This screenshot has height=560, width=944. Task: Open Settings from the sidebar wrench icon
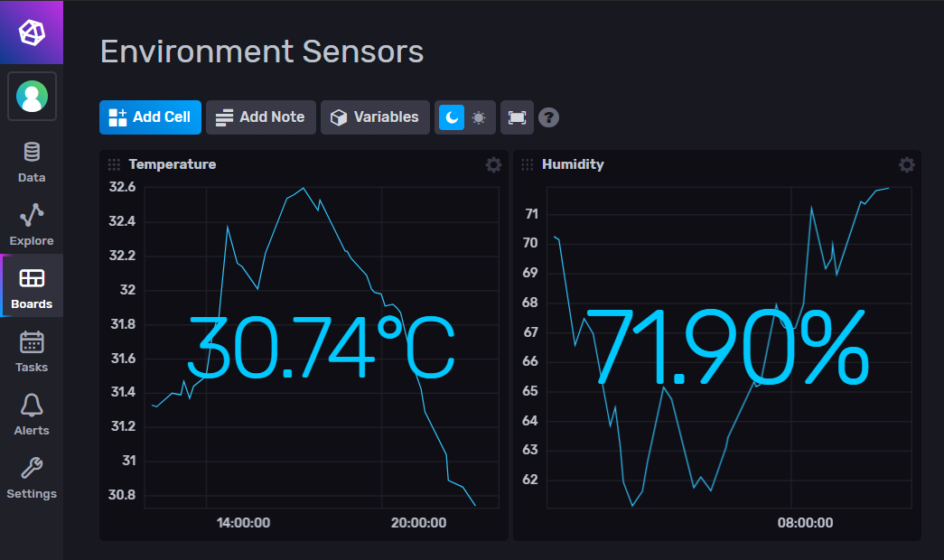pos(31,478)
